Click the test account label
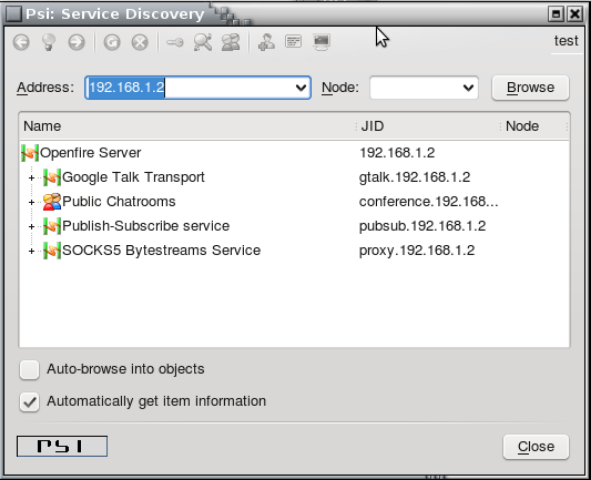Image resolution: width=591 pixels, height=480 pixels. [x=566, y=41]
